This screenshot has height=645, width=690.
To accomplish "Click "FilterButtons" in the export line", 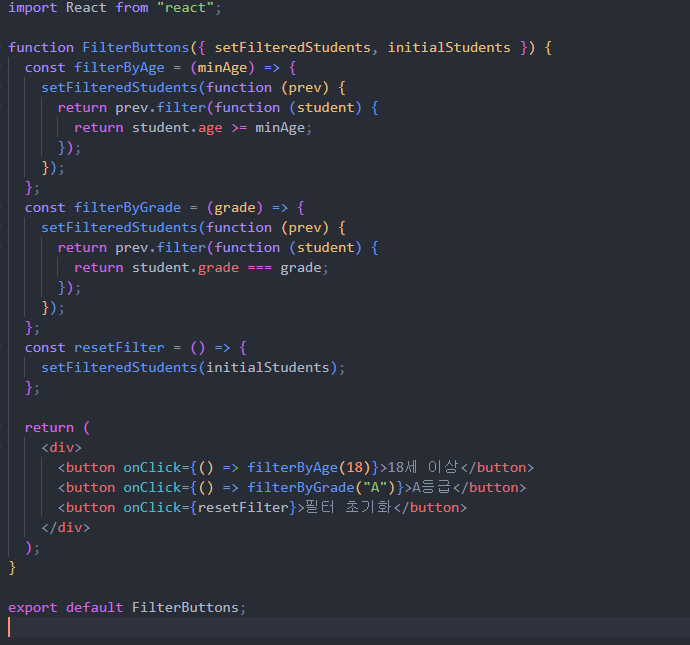I will point(185,608).
